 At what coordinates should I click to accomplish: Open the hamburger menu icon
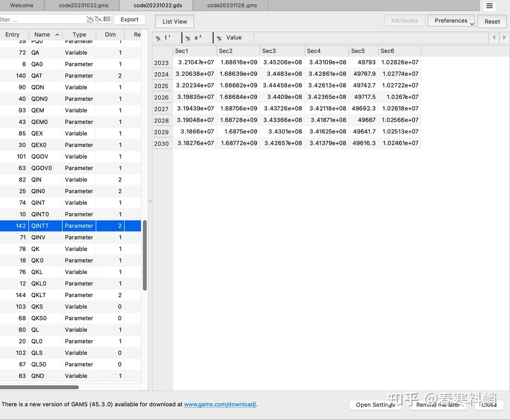coord(489,6)
